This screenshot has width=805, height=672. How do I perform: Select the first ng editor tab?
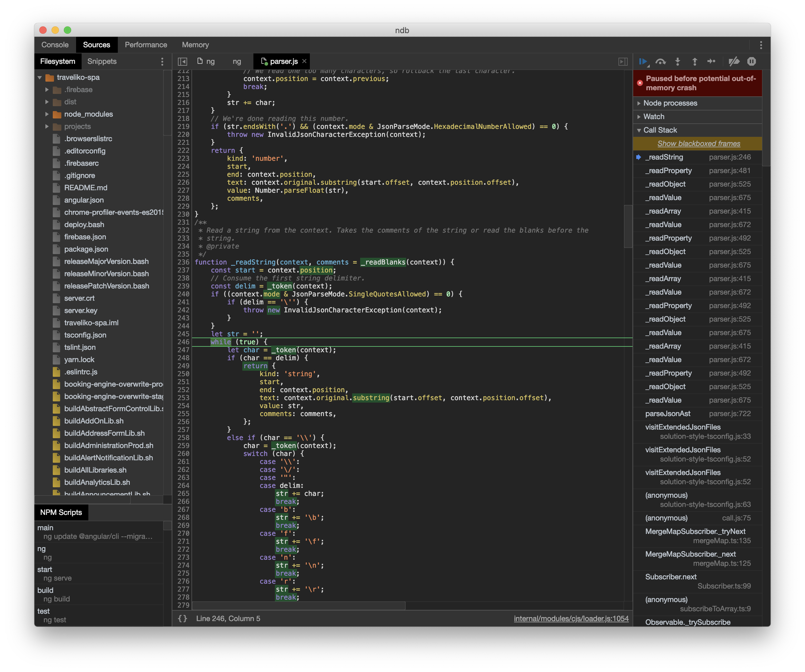[206, 61]
